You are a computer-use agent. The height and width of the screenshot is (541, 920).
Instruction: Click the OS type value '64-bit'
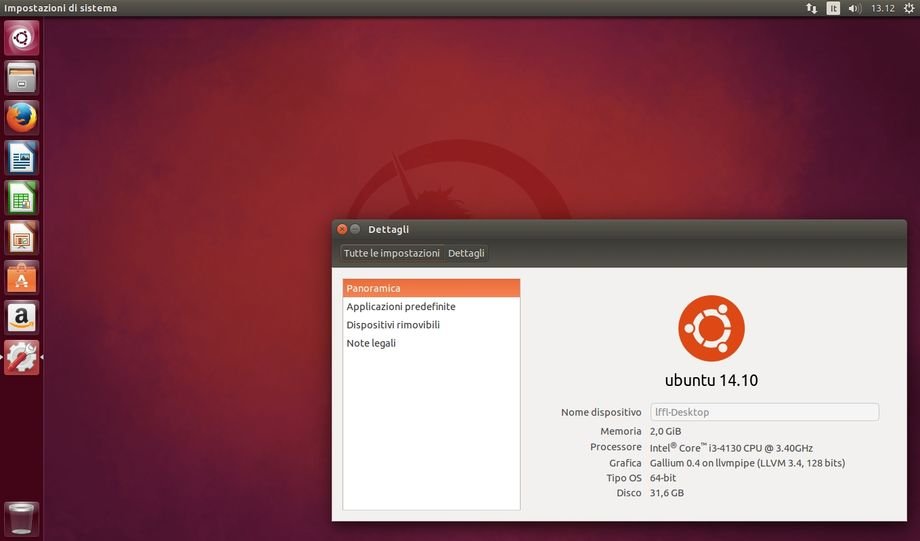coord(663,478)
